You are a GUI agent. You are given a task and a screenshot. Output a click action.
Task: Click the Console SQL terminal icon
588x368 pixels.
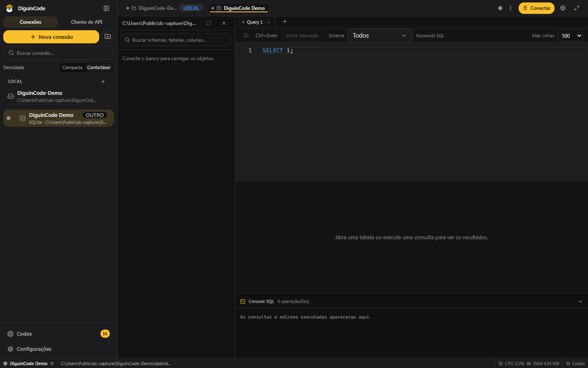point(243,301)
